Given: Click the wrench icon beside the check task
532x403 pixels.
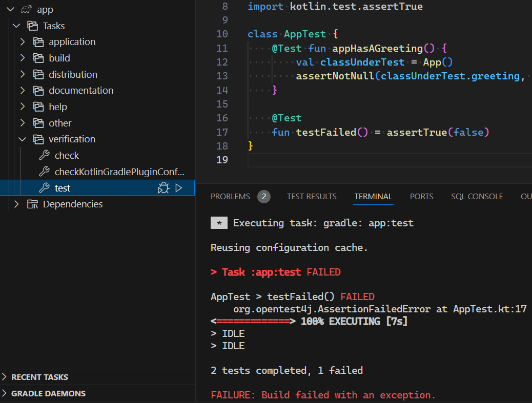Looking at the screenshot, I should coord(44,155).
